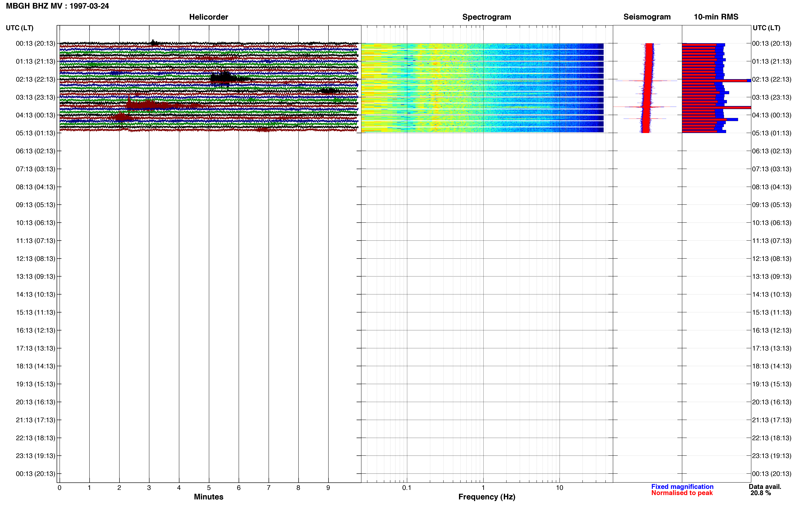Click left-axis time label '06:13 (02:13)'
This screenshot has width=812, height=508.
tap(36, 151)
